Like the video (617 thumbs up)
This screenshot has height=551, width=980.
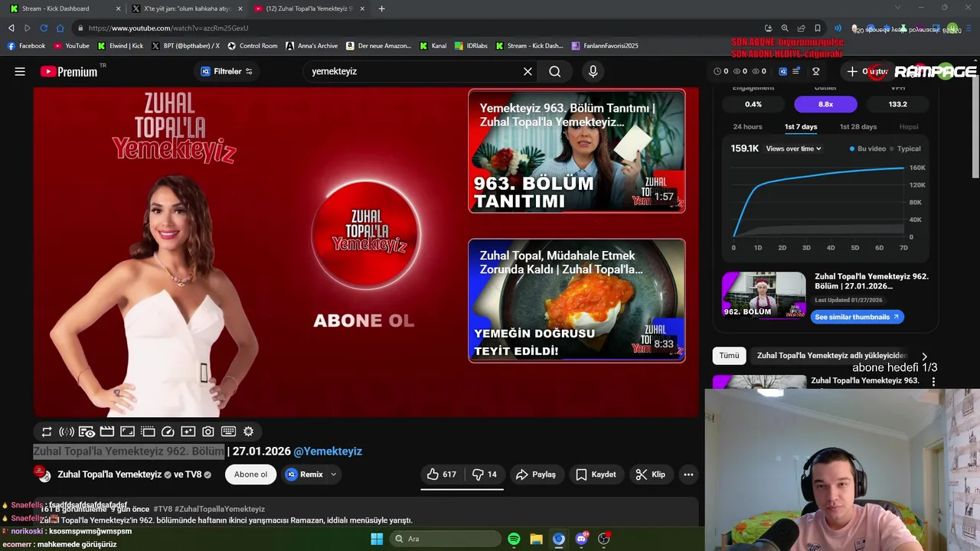[x=442, y=474]
